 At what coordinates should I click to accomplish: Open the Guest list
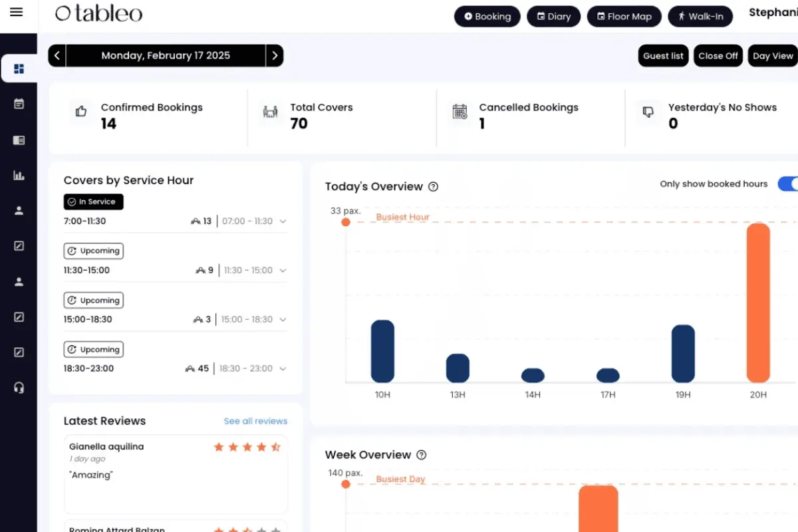pyautogui.click(x=663, y=56)
